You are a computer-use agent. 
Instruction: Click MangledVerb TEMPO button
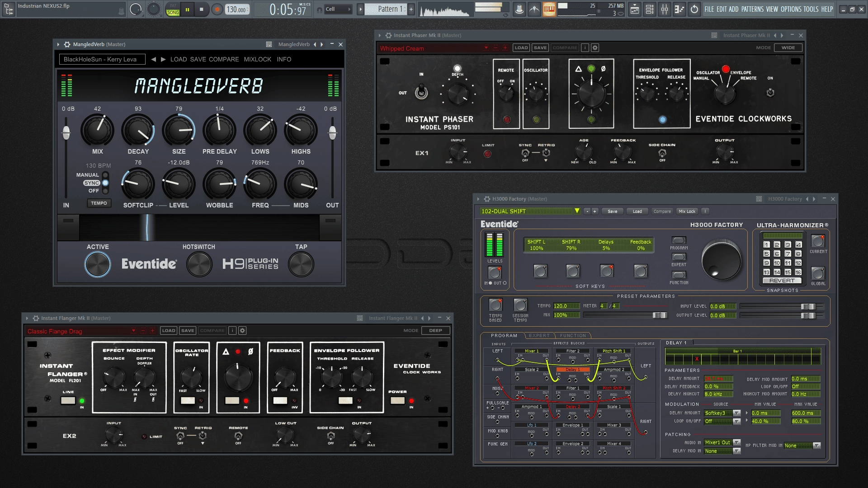[99, 203]
